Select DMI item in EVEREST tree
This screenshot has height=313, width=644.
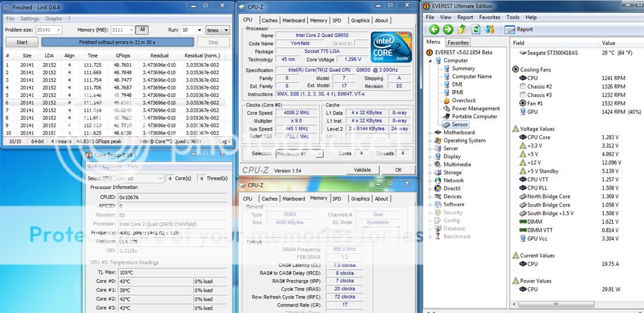[457, 84]
